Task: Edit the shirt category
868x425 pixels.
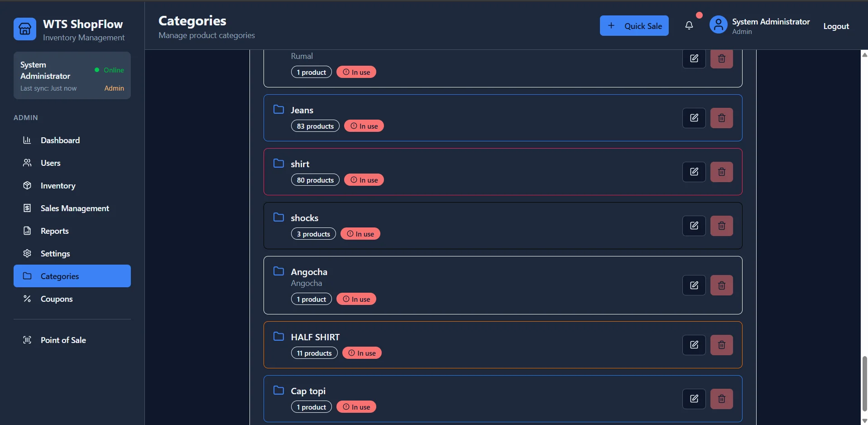Action: coord(694,172)
